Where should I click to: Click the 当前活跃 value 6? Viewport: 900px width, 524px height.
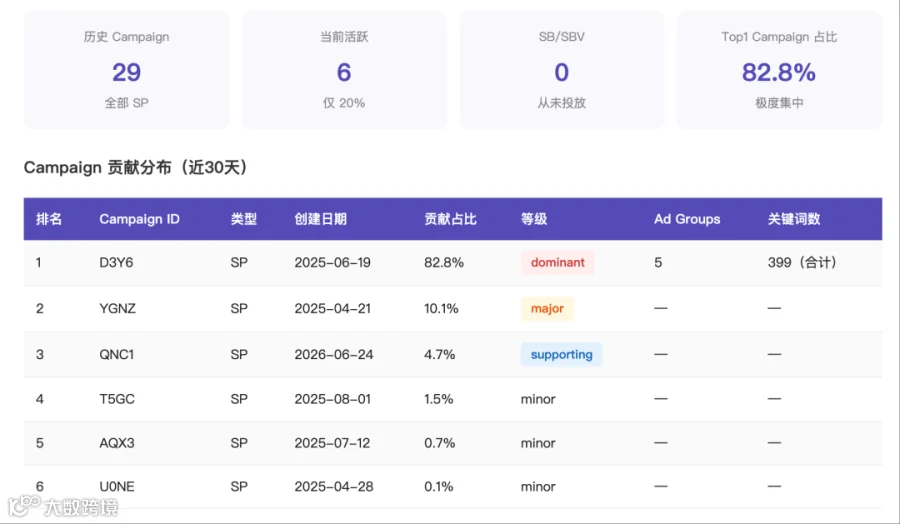[x=344, y=72]
